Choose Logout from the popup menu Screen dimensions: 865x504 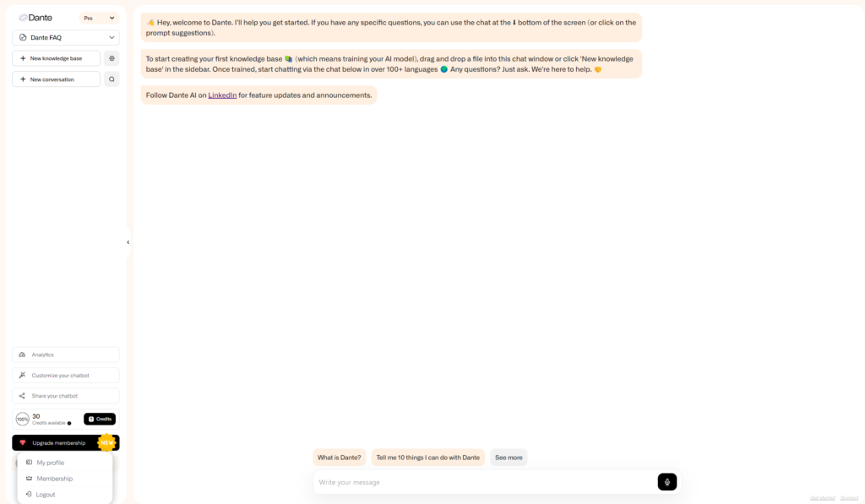64,494
